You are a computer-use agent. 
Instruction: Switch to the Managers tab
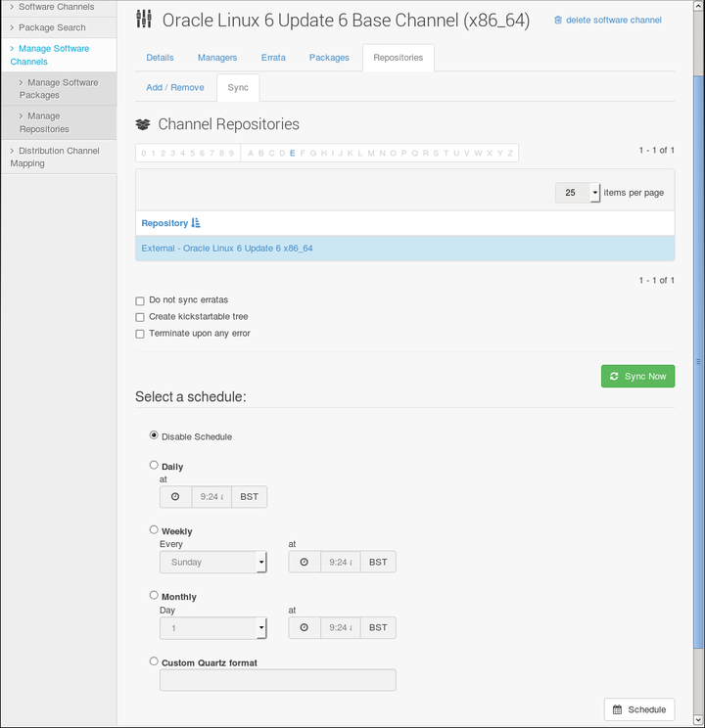pos(217,58)
